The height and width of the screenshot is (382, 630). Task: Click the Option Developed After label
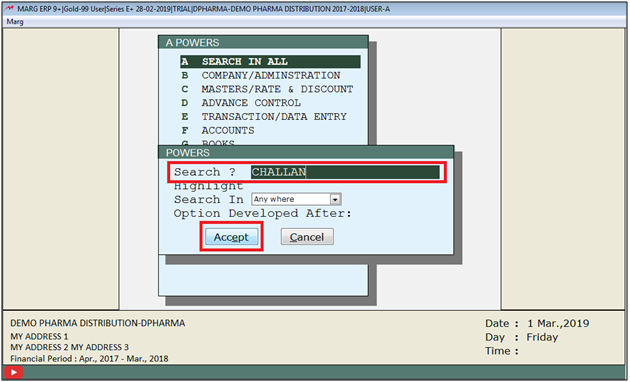(x=262, y=213)
